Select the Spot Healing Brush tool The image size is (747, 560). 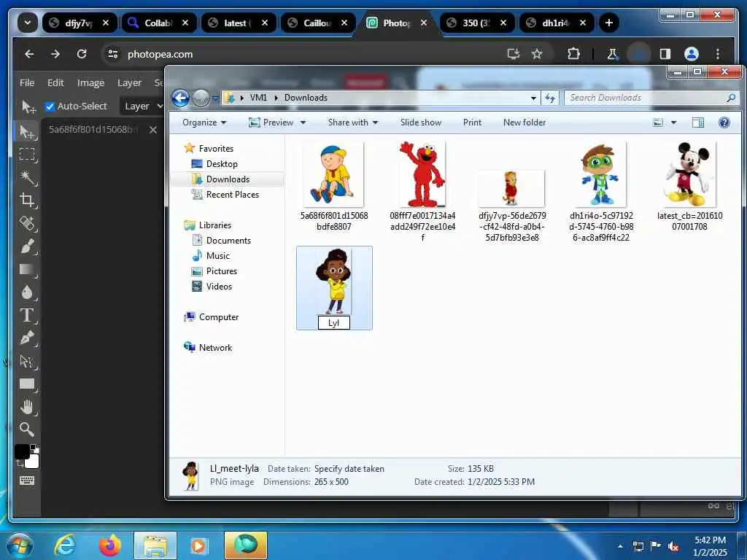(27, 223)
